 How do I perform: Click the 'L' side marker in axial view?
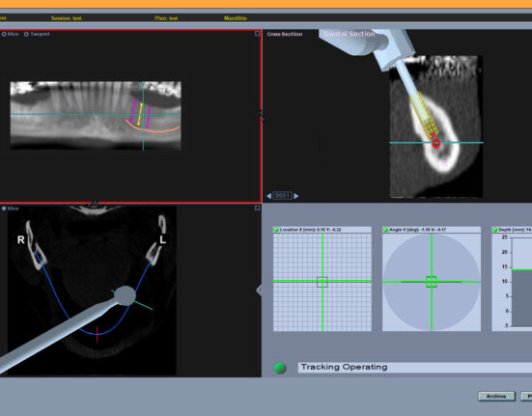(162, 239)
